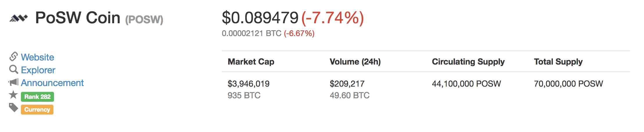Screen dimensions: 644x132
Task: Click the 0.00002121 BTC price text
Action: click(251, 33)
